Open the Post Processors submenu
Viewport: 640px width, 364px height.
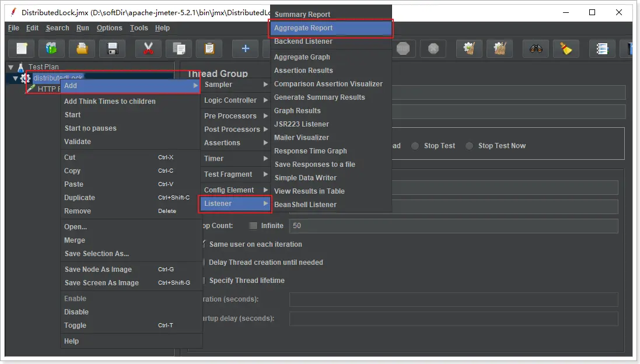[x=235, y=129]
